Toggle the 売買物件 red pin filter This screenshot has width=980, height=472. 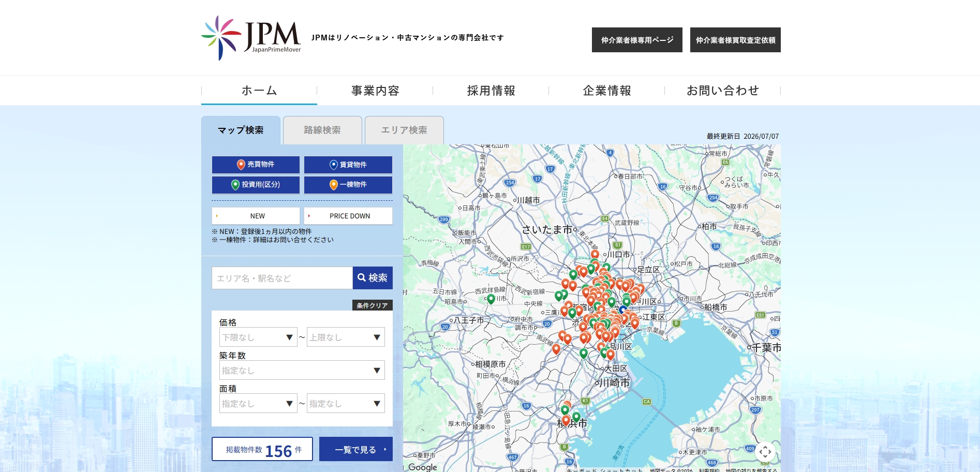[256, 165]
